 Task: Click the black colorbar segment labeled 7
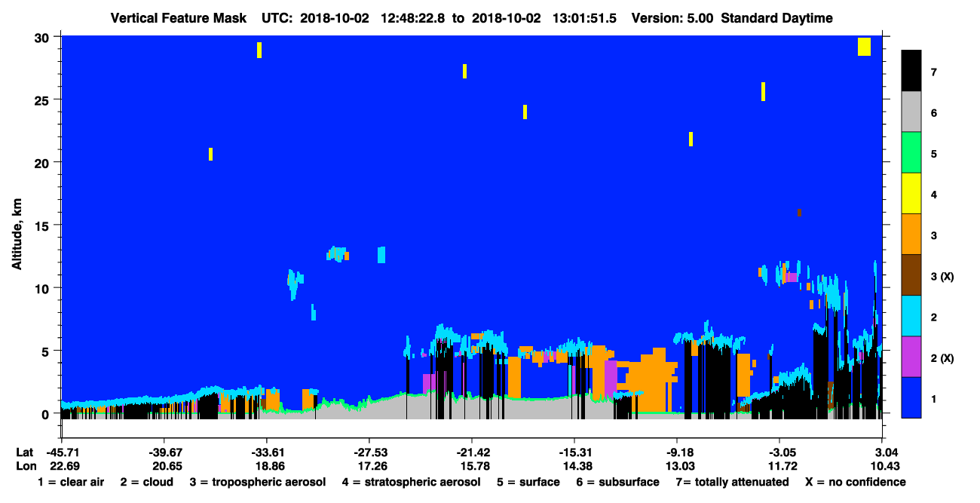(911, 71)
